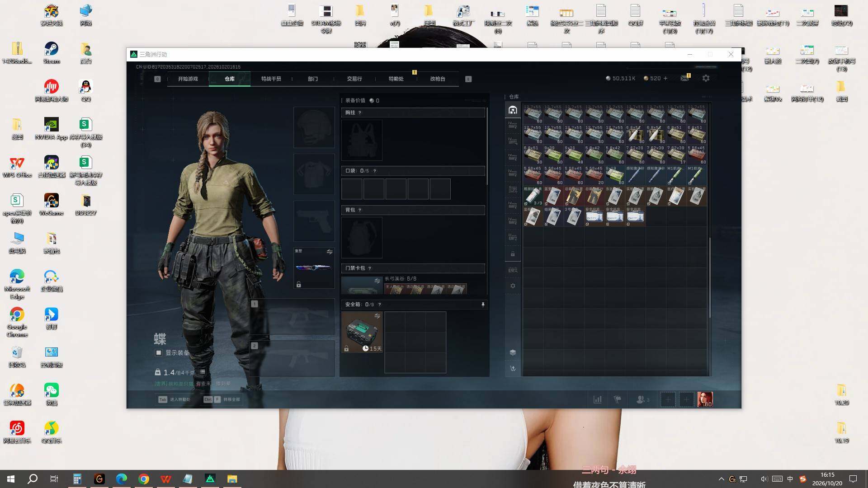The image size is (868, 488).
Task: Click the warehouse vertical scrollbar
Action: (709, 277)
